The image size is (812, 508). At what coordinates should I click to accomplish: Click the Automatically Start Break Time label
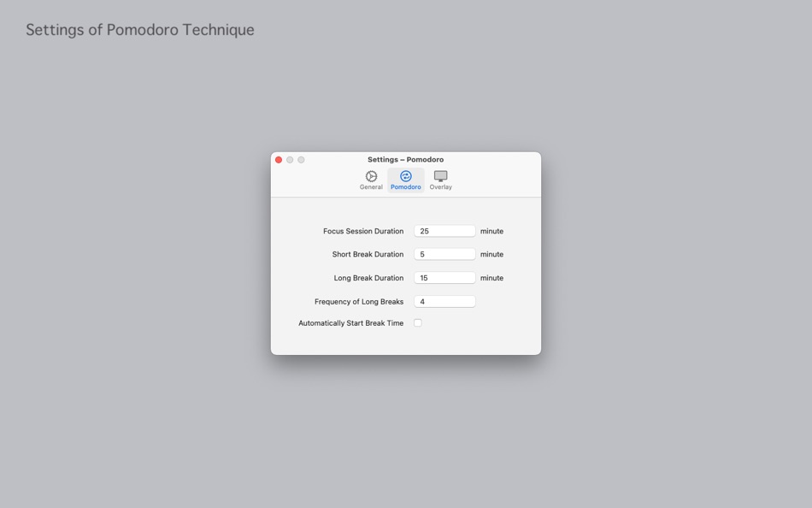(350, 323)
